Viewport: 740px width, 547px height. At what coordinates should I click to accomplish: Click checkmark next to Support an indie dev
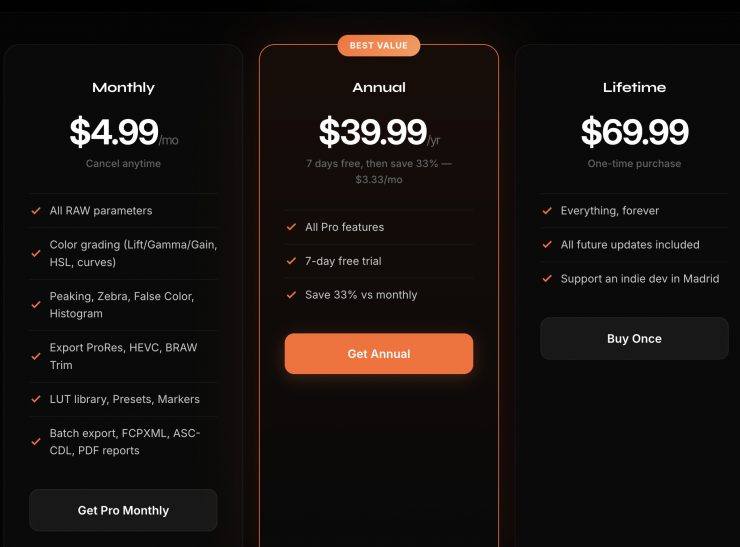tap(547, 279)
